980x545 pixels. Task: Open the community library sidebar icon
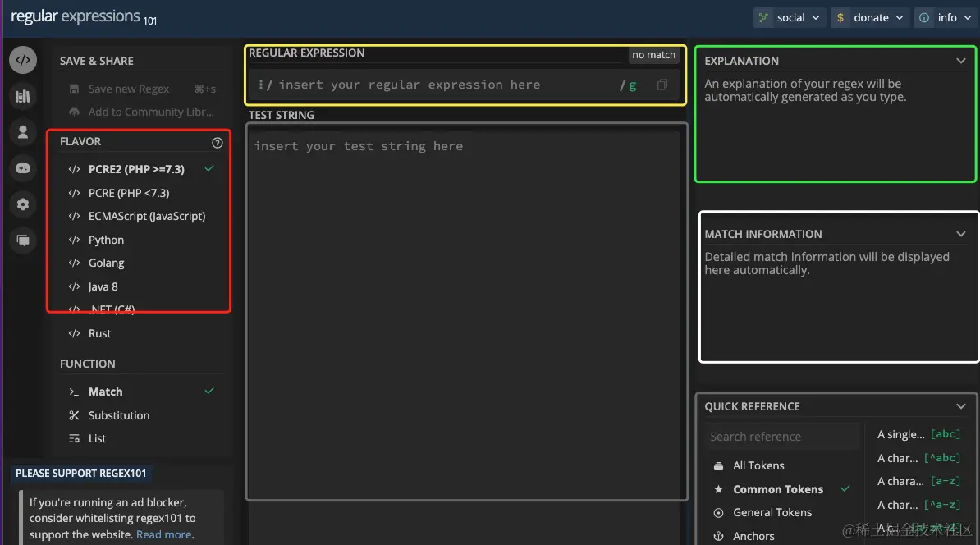23,96
